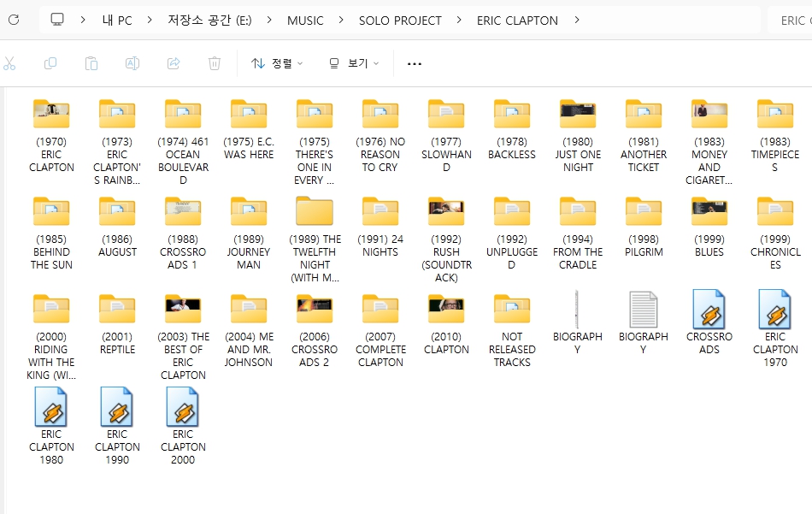Click the Paste clipboard icon
The width and height of the screenshot is (812, 514).
tap(91, 63)
